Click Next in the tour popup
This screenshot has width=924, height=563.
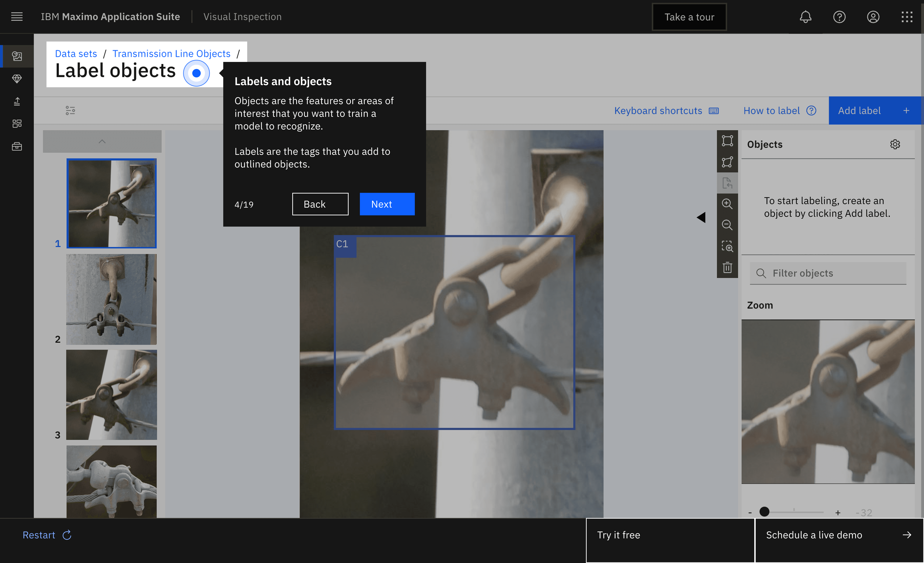tap(387, 204)
